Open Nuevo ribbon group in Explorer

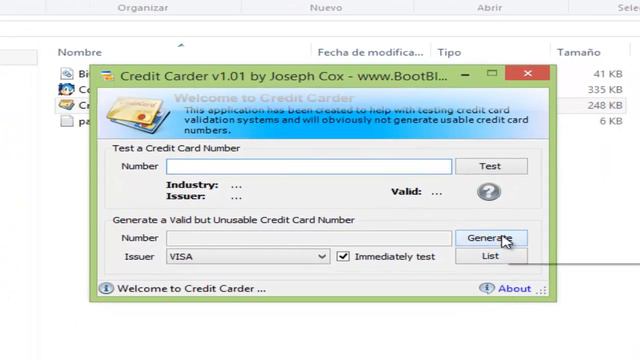pos(326,8)
